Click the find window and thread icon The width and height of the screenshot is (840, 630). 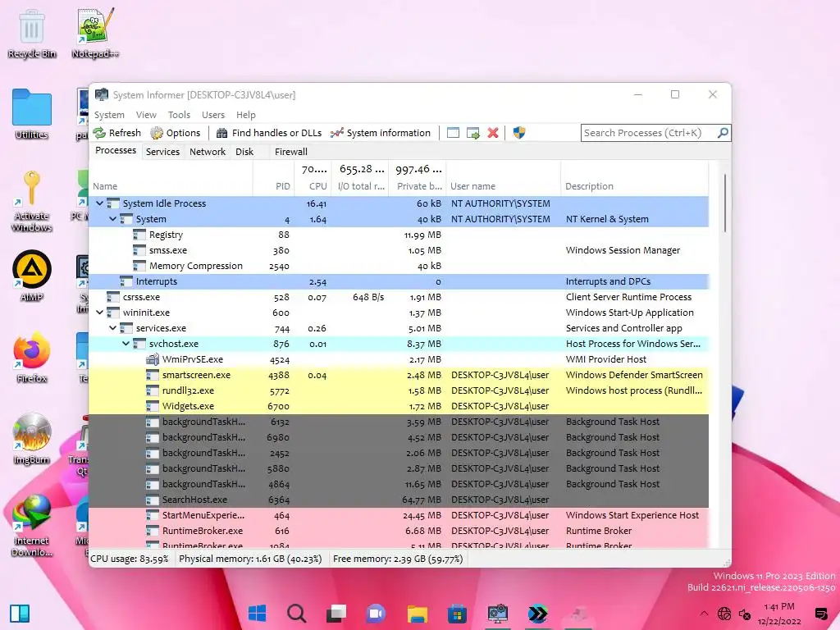473,133
